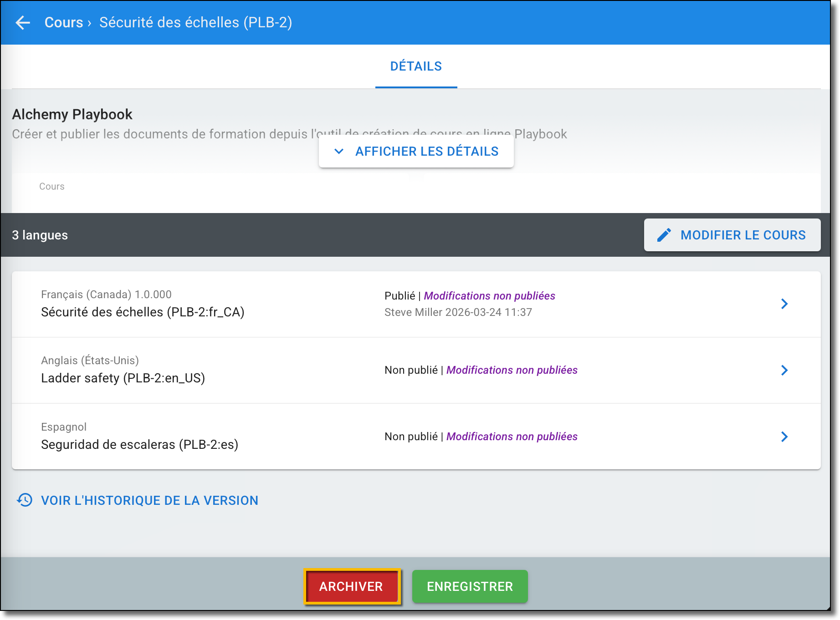
Task: Click the Cours breadcrumb link
Action: coord(64,22)
